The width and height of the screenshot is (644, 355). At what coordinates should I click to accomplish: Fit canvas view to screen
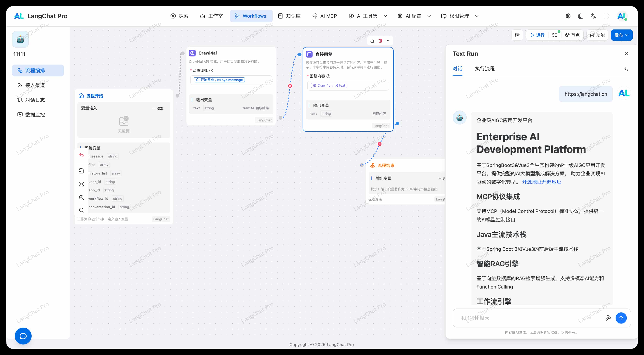pyautogui.click(x=81, y=184)
